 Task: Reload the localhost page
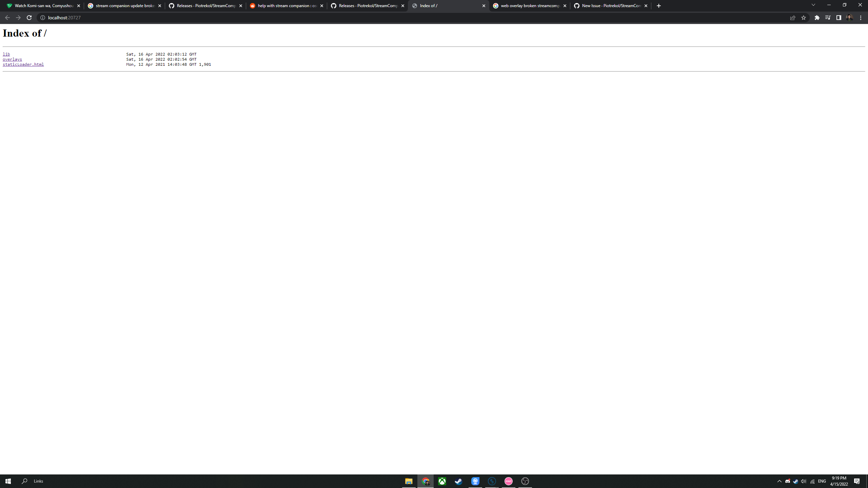pyautogui.click(x=29, y=18)
